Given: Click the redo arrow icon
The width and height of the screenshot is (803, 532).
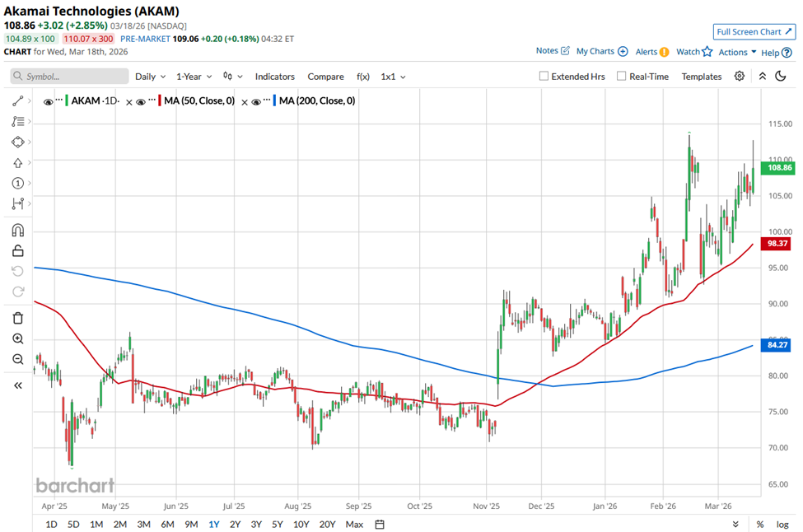Looking at the screenshot, I should pos(17,292).
